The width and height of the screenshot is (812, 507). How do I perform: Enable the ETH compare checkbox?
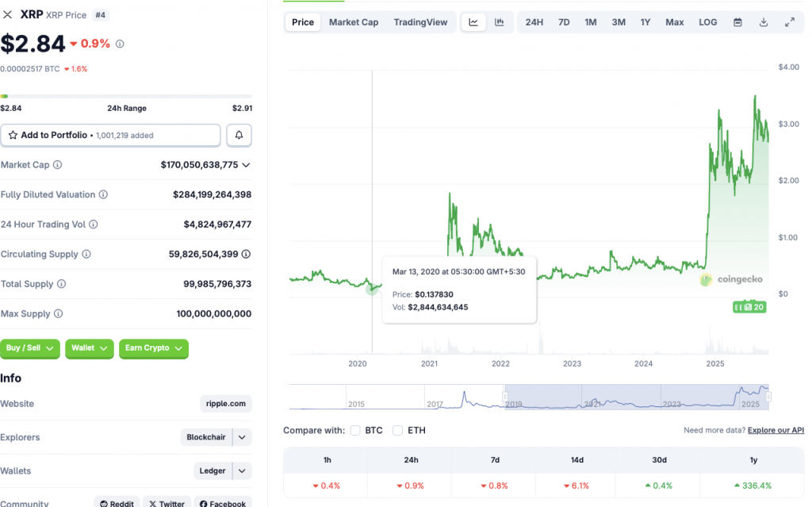[x=397, y=430]
